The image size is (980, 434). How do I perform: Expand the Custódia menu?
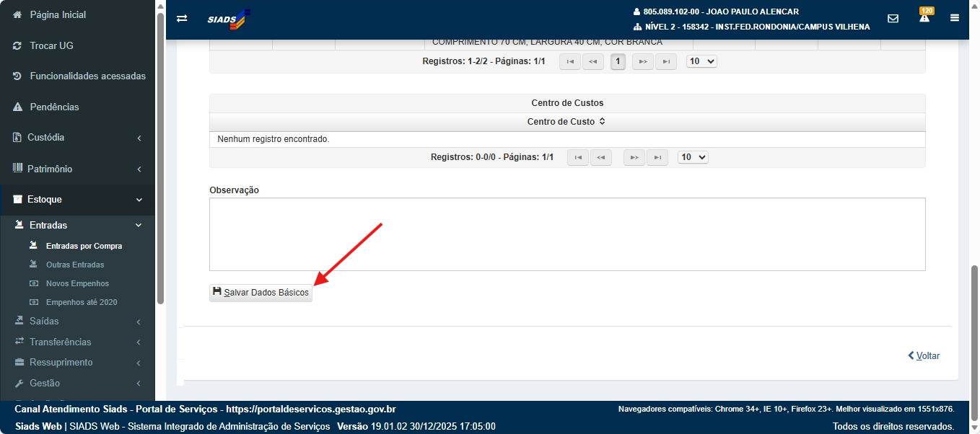tap(77, 137)
